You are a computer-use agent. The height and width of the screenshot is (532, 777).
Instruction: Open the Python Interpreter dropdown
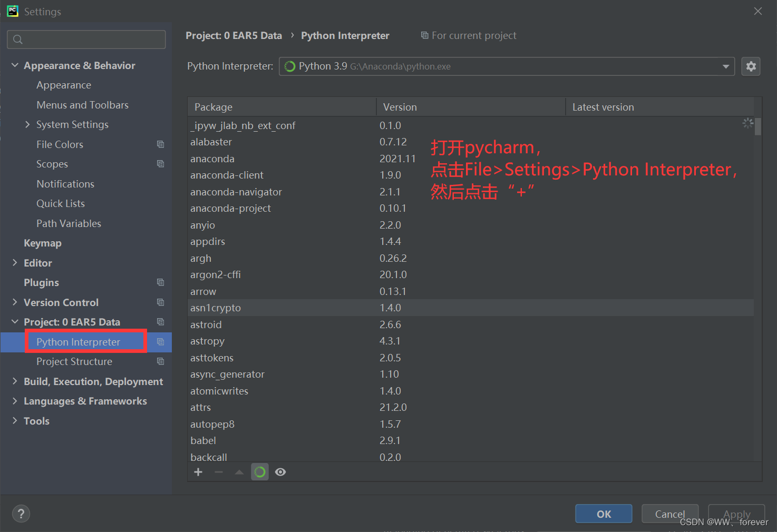[507, 66]
